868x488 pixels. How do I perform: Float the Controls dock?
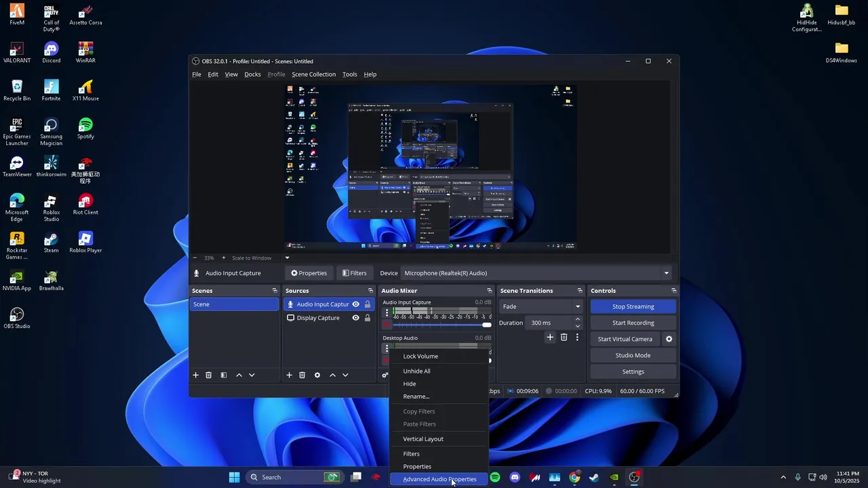[673, 291]
